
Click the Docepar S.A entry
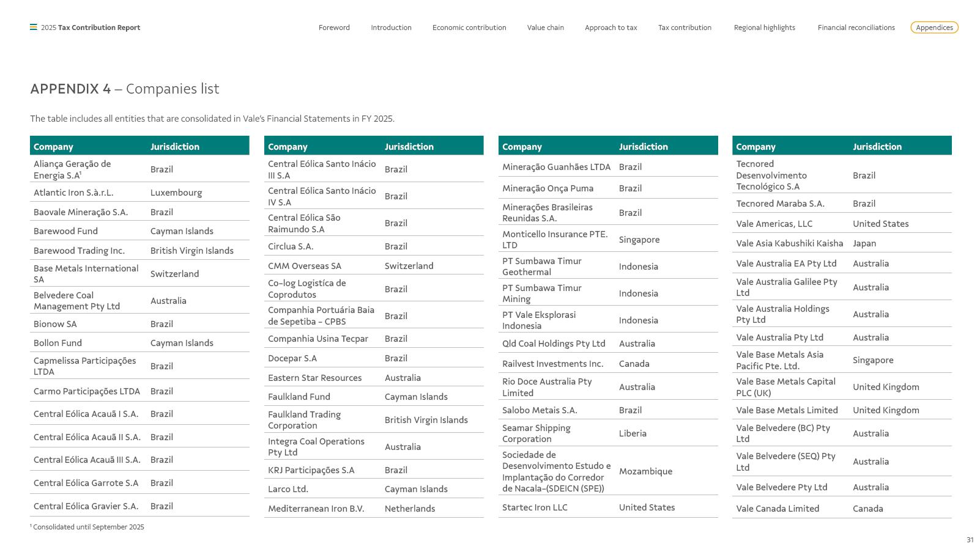pyautogui.click(x=292, y=358)
